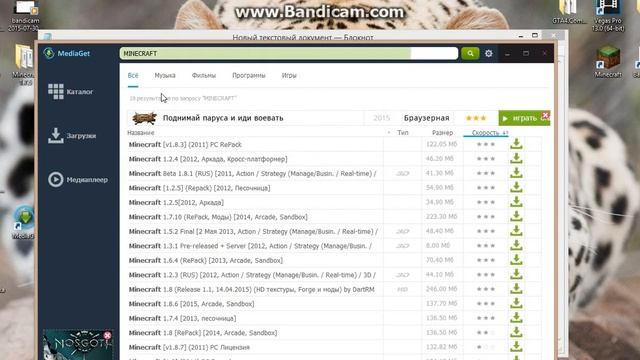
Task: Sort results by Скорость column
Action: tap(486, 133)
